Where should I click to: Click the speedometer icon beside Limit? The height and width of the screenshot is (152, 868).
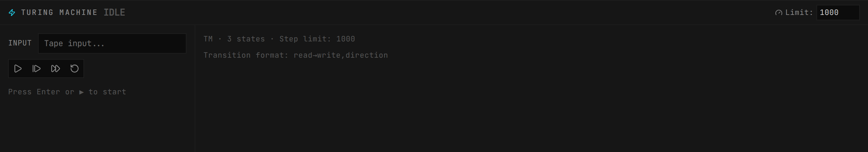tap(778, 13)
